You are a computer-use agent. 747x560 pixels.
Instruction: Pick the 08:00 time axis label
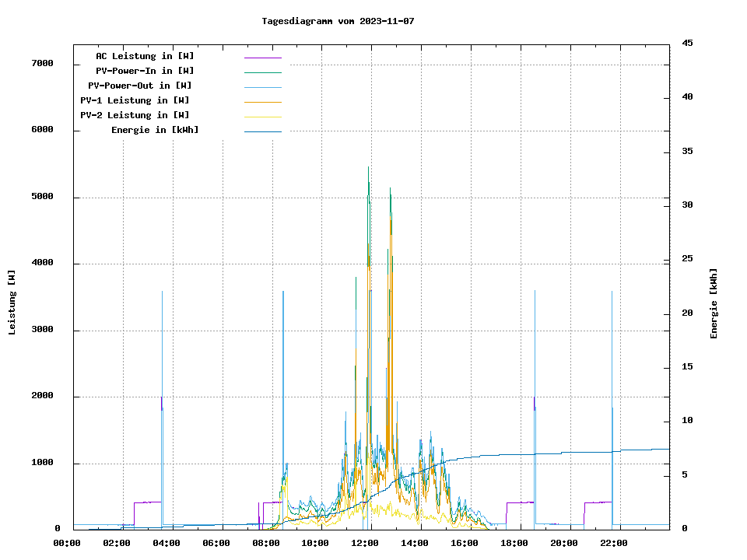tap(266, 543)
